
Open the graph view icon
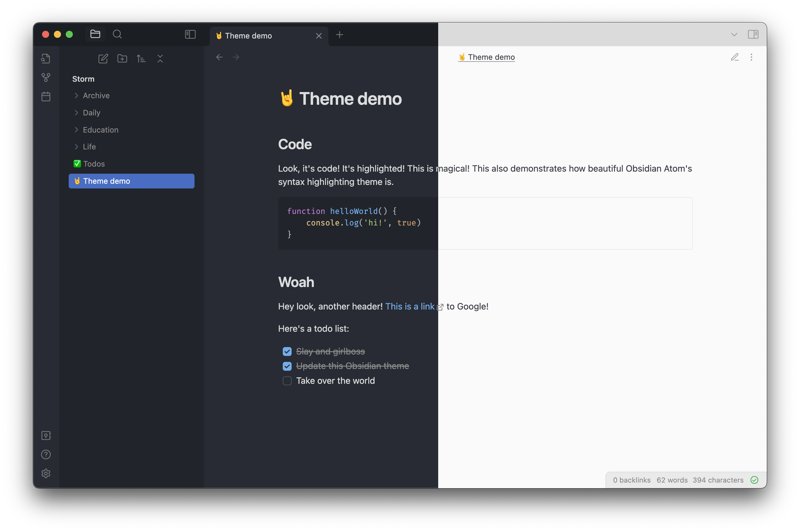click(x=46, y=78)
